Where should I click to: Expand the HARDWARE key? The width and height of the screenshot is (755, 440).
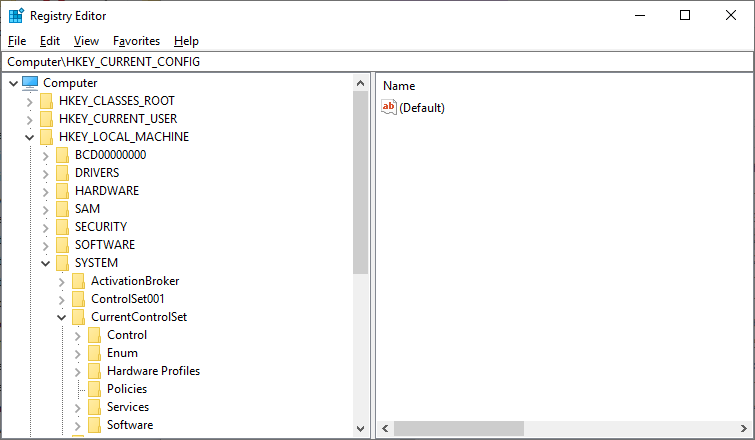[45, 192]
